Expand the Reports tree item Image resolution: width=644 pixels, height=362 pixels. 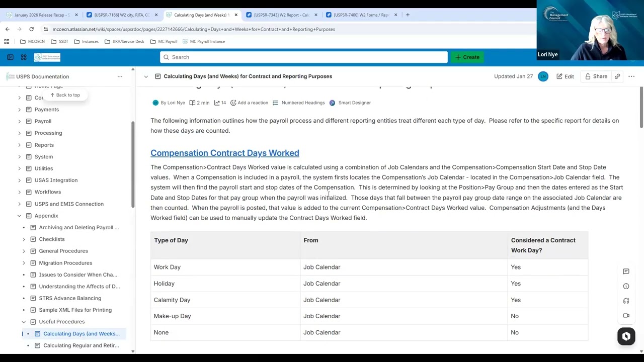[20, 145]
